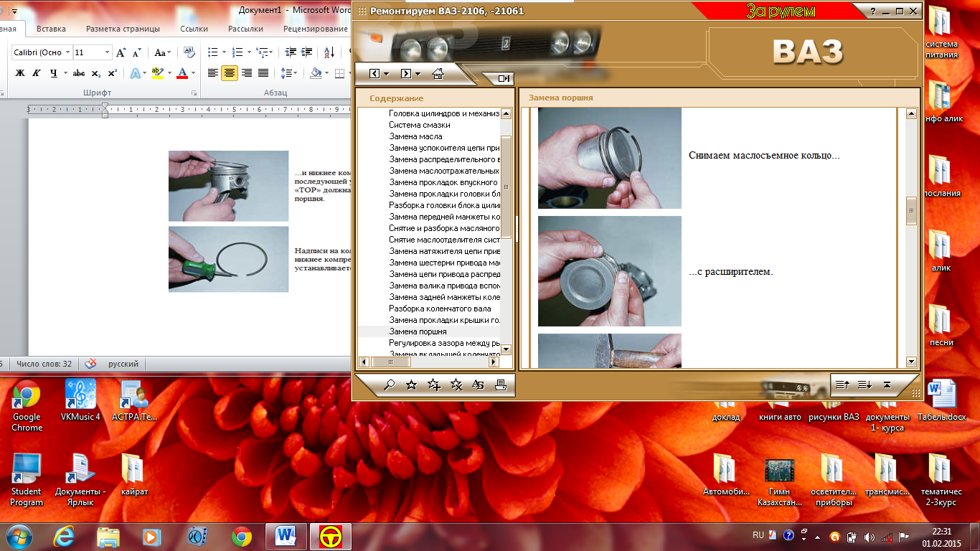Screen dimensions: 980x551
Task: Click русский language in Word status bar
Action: point(123,364)
